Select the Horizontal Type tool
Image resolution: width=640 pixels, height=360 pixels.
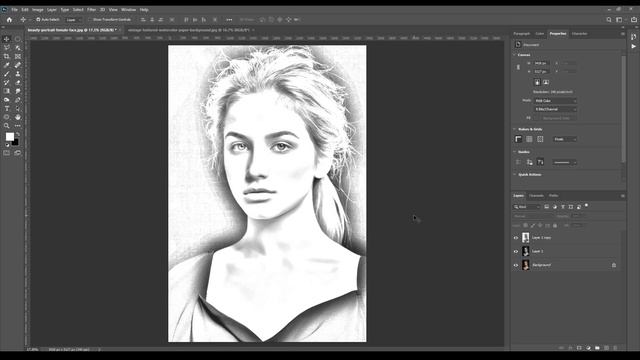click(x=7, y=108)
